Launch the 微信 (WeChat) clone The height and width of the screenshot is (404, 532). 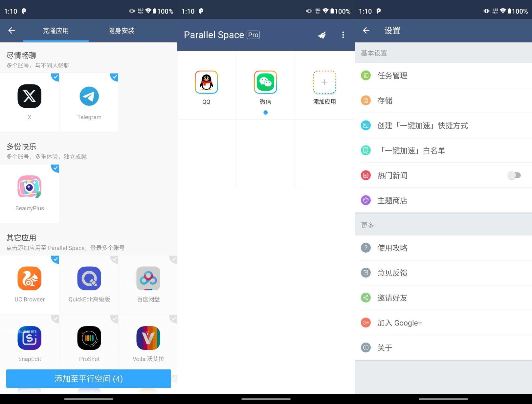pyautogui.click(x=265, y=82)
